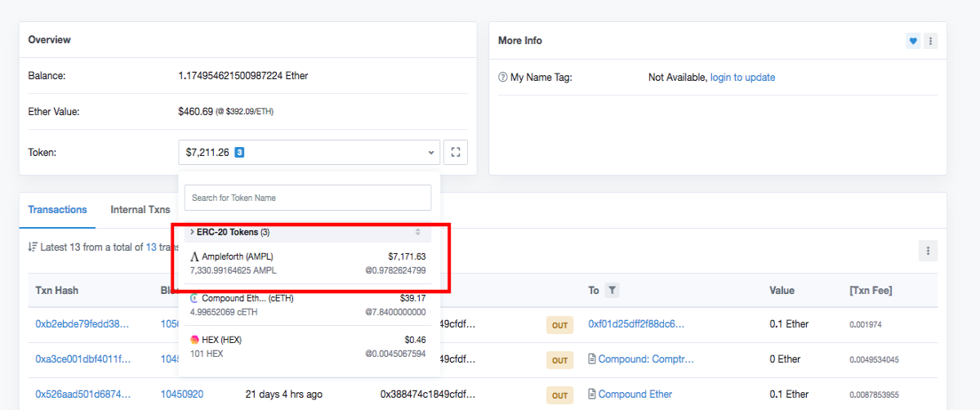Click the OUT badge in the Compound Ether row
The image size is (980, 410).
point(559,395)
